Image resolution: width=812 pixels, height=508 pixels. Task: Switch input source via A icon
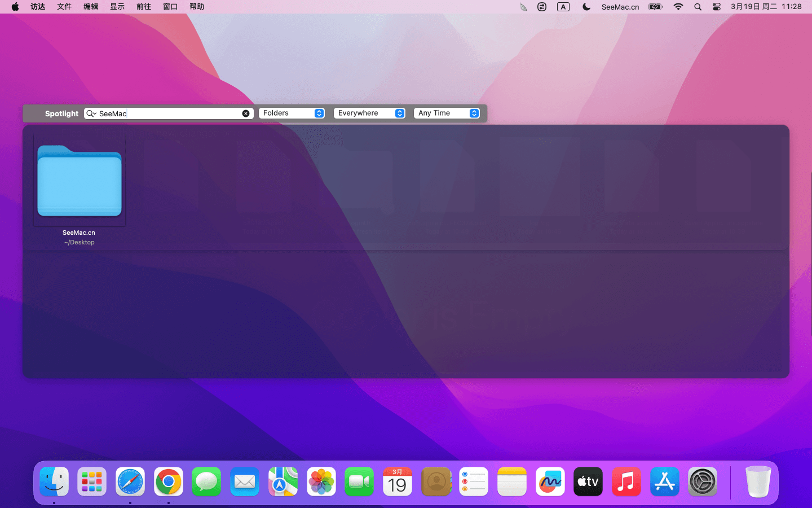click(563, 7)
